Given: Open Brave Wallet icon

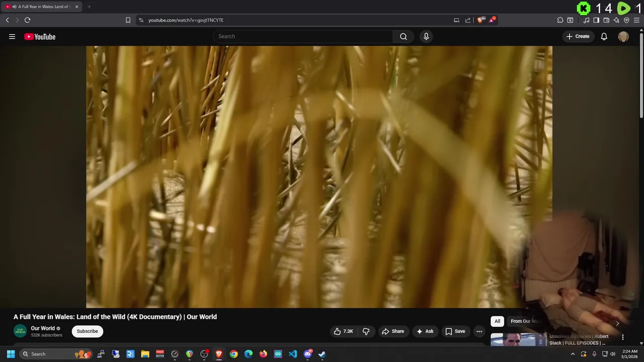Looking at the screenshot, I should pyautogui.click(x=606, y=20).
